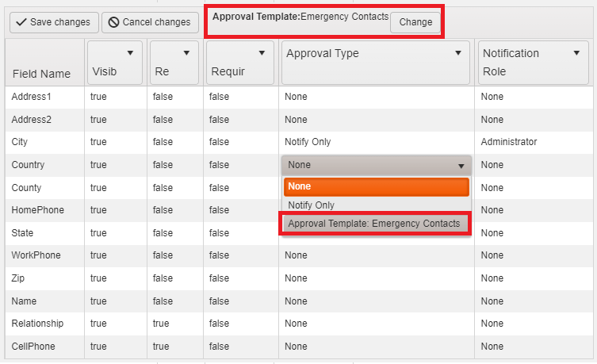Choose Approval Template: Emergency Contacts option

coord(376,224)
